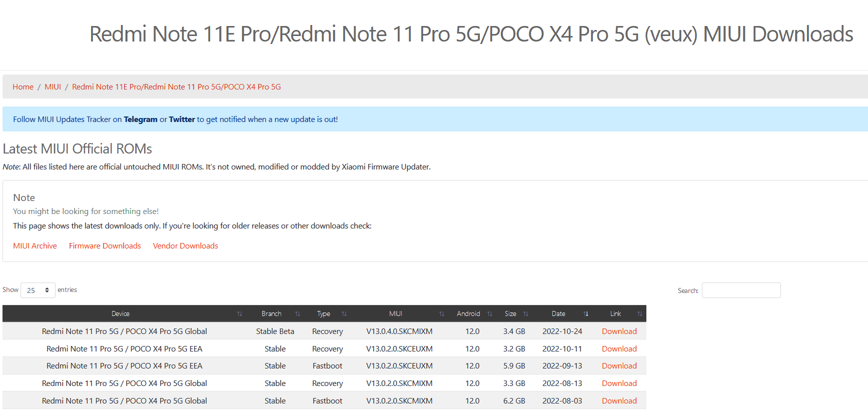Click the 3.4 GB size cell

click(514, 331)
